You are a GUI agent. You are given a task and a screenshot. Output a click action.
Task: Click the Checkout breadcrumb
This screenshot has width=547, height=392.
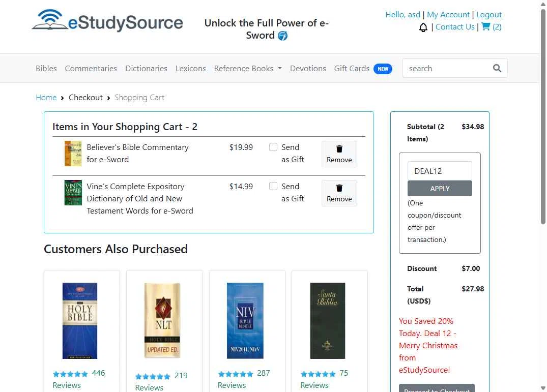click(85, 98)
